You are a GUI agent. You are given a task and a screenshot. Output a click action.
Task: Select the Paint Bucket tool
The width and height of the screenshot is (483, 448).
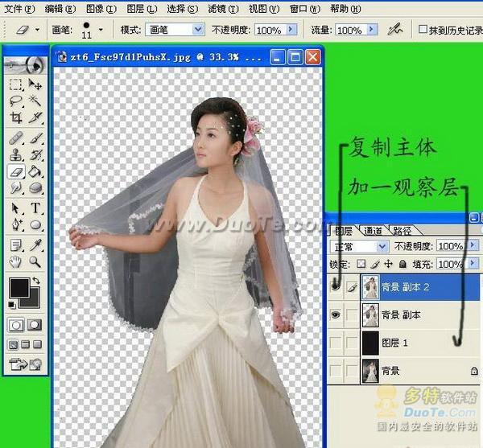pos(35,171)
